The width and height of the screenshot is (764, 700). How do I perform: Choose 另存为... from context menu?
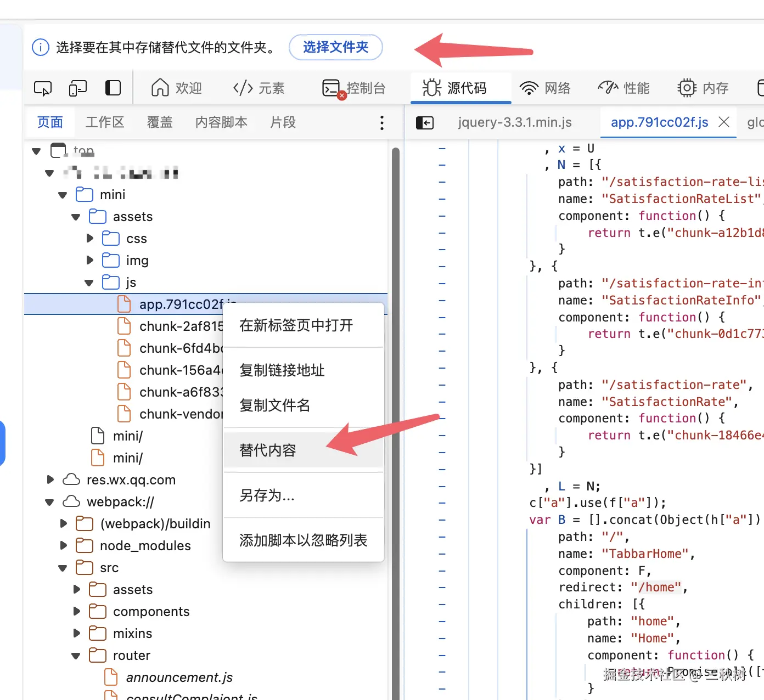click(303, 495)
